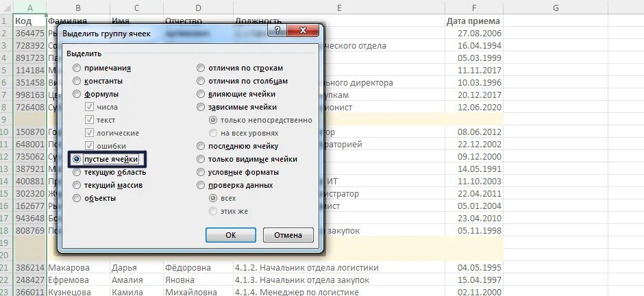644x296 pixels.
Task: Toggle the 'числа' checkbox
Action: click(x=89, y=107)
